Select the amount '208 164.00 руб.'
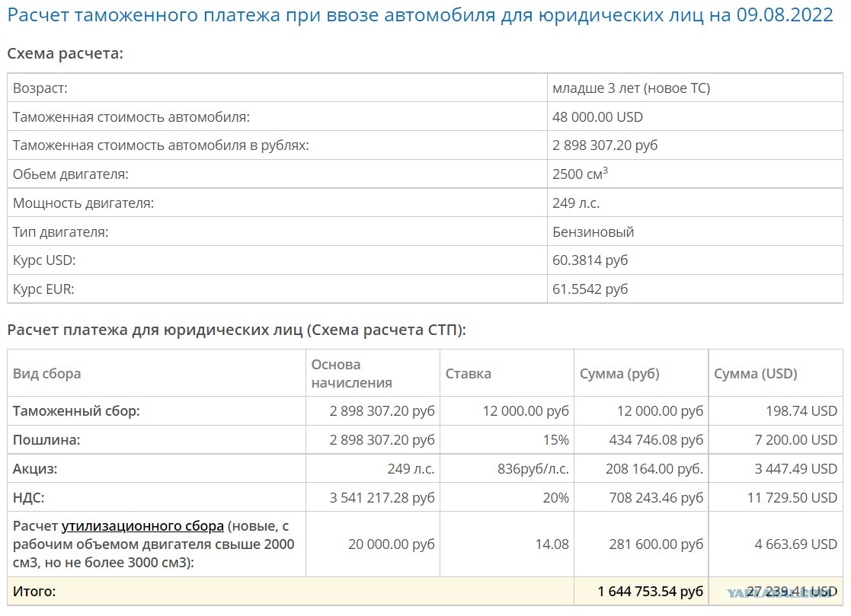This screenshot has width=851, height=616. [x=654, y=469]
